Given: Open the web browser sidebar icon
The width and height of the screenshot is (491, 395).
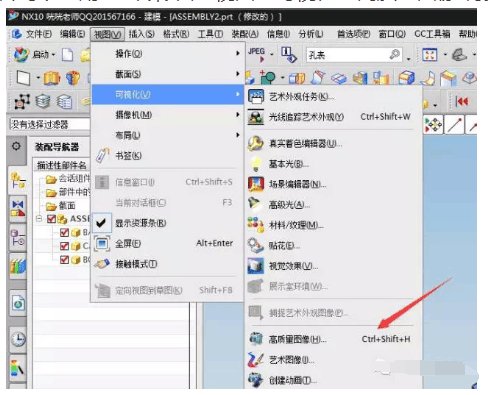Looking at the screenshot, I should click(x=18, y=303).
